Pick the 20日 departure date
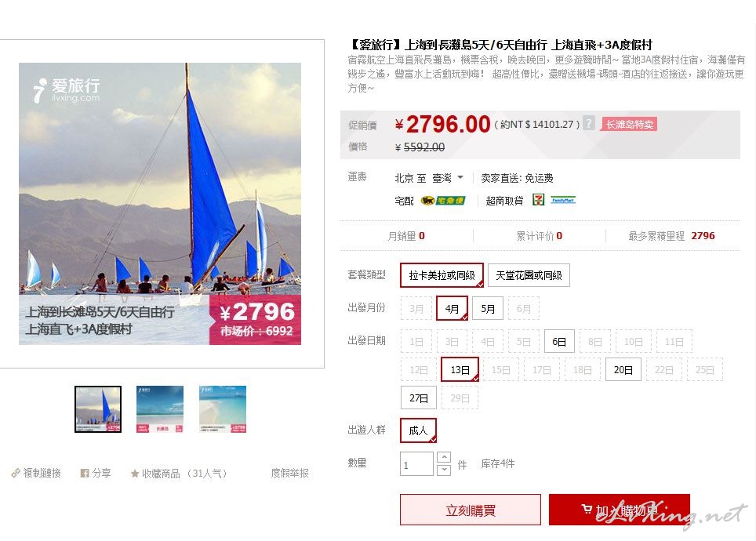This screenshot has height=541, width=756. 623,370
